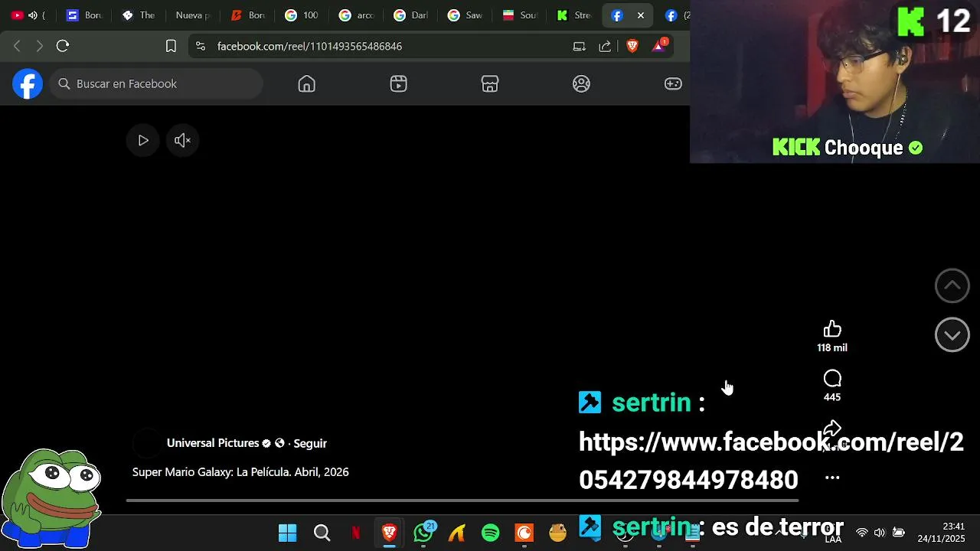Open the Facebook Groups icon

click(x=582, y=84)
